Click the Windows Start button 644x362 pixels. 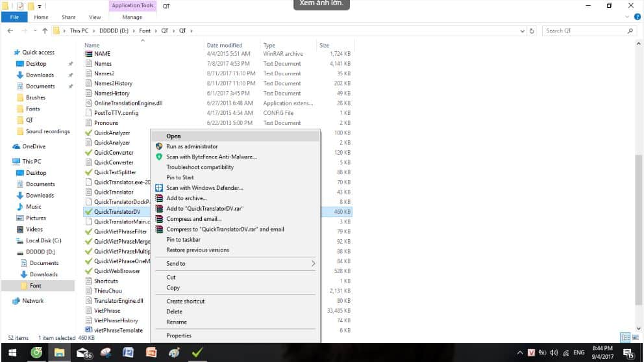[12, 352]
